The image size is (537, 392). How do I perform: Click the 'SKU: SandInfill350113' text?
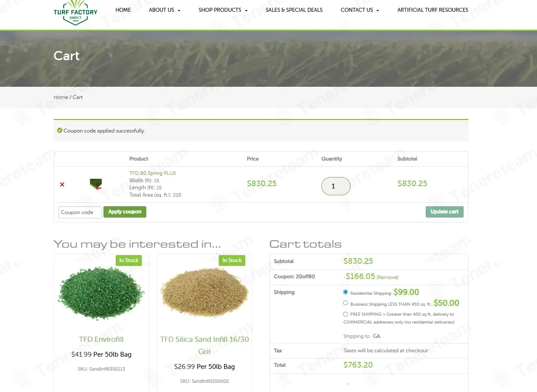(101, 369)
